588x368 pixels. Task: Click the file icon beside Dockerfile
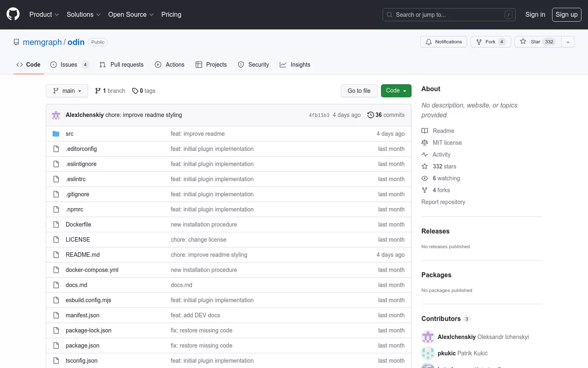coord(56,224)
